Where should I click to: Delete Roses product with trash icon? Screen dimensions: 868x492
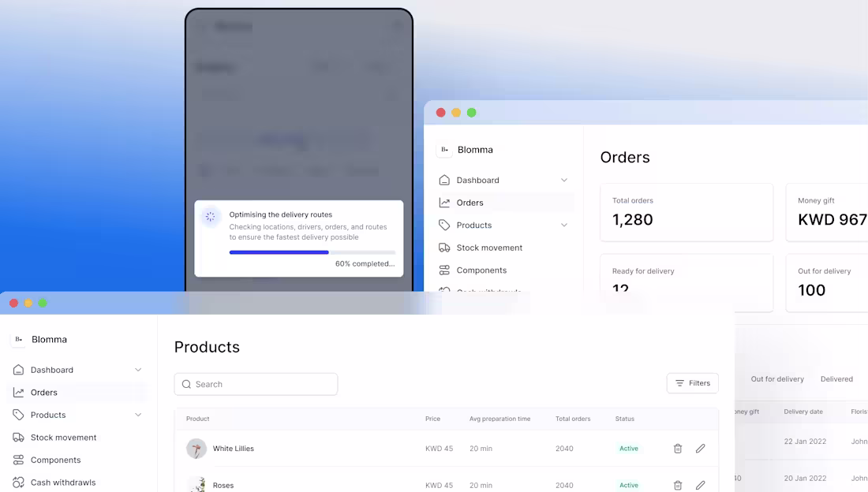tap(678, 486)
